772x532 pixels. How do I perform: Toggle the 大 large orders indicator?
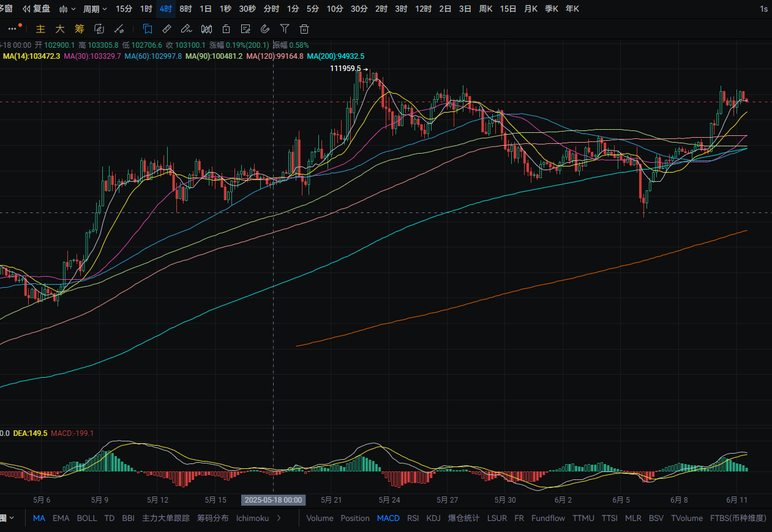point(60,29)
